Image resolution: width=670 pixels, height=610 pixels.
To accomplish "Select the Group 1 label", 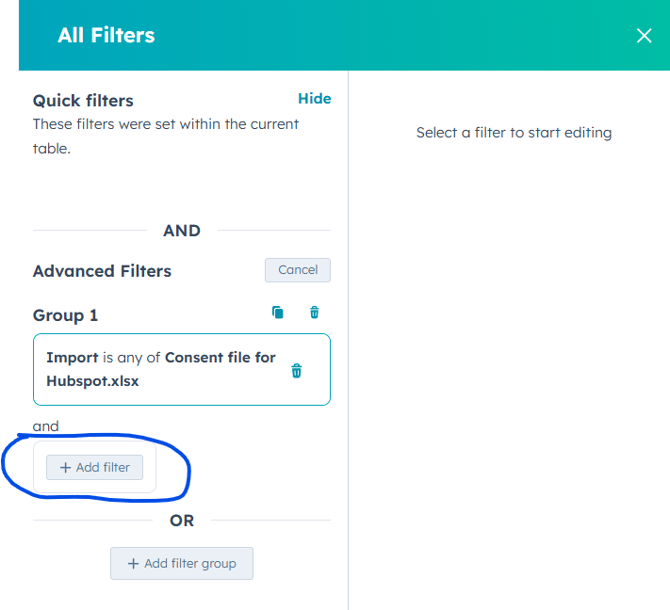I will 66,315.
